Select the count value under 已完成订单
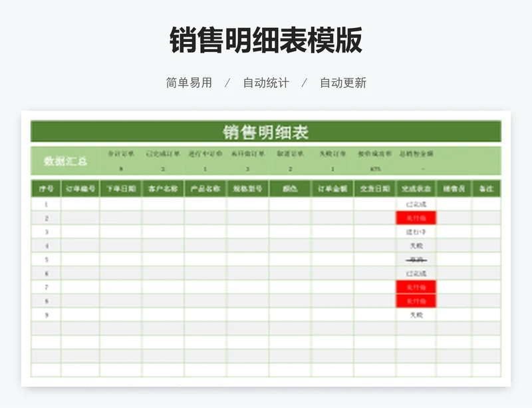Image resolution: width=532 pixels, height=408 pixels. [163, 169]
